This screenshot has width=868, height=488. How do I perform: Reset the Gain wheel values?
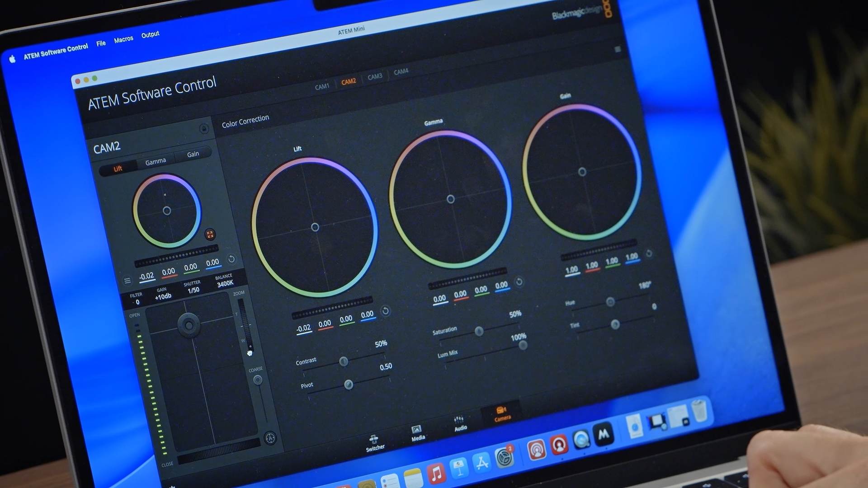click(649, 253)
